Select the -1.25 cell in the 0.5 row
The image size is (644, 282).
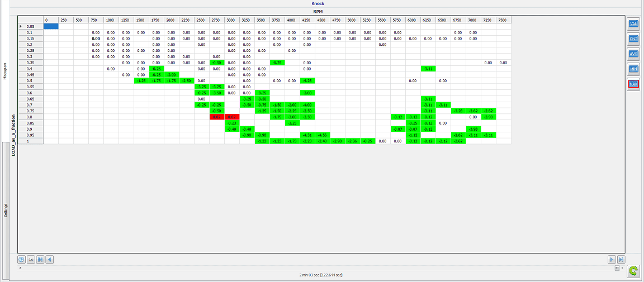(x=141, y=81)
